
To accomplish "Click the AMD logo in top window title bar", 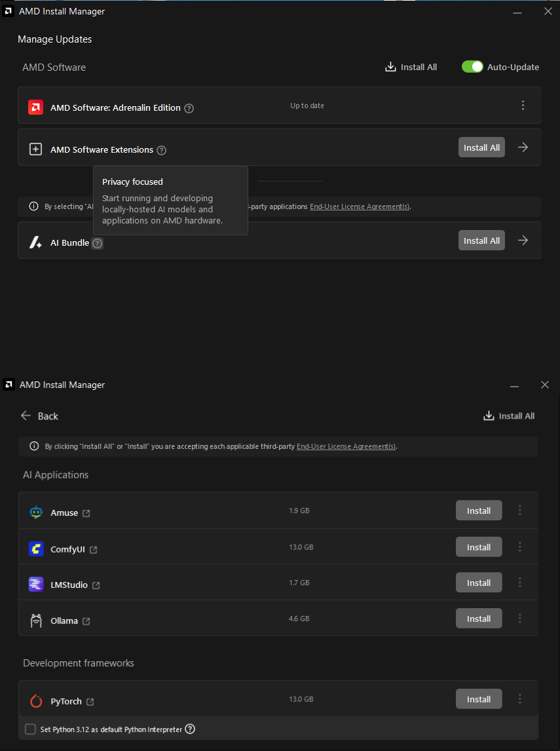I will (x=8, y=11).
